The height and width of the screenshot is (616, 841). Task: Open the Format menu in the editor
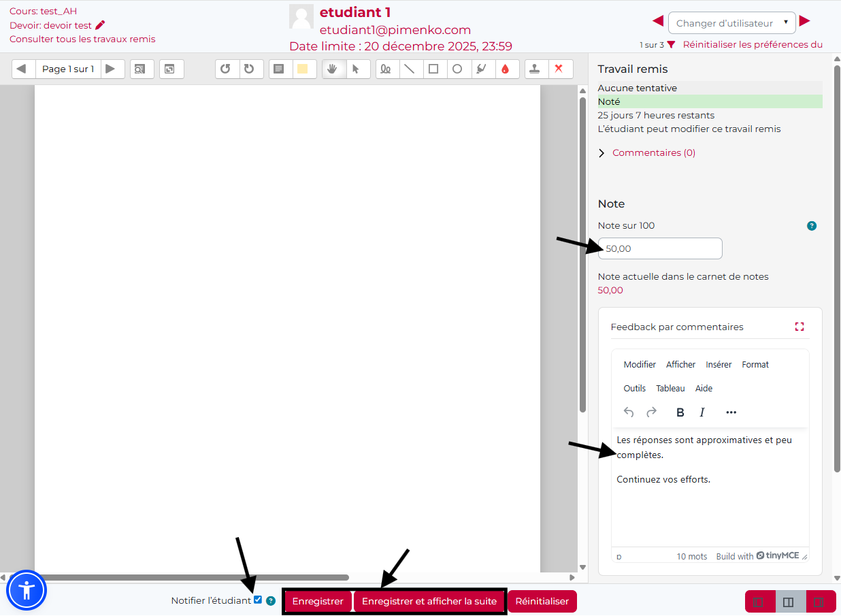coord(755,365)
